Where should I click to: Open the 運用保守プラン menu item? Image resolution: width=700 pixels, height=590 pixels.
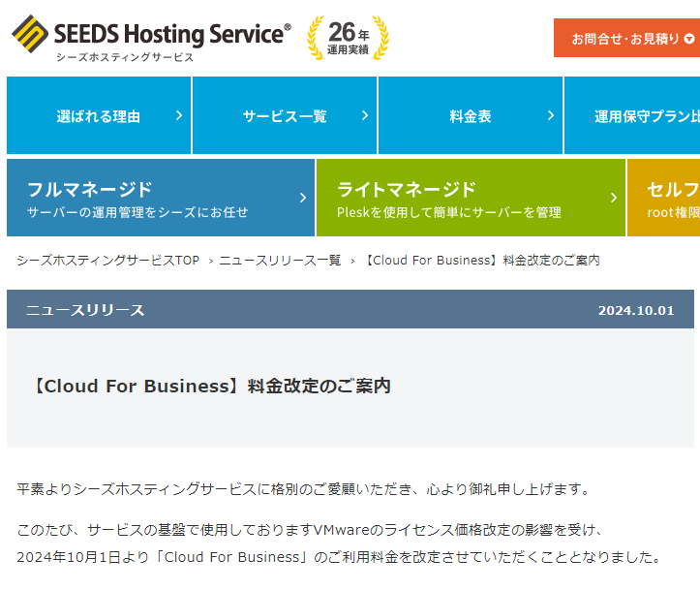(632, 115)
